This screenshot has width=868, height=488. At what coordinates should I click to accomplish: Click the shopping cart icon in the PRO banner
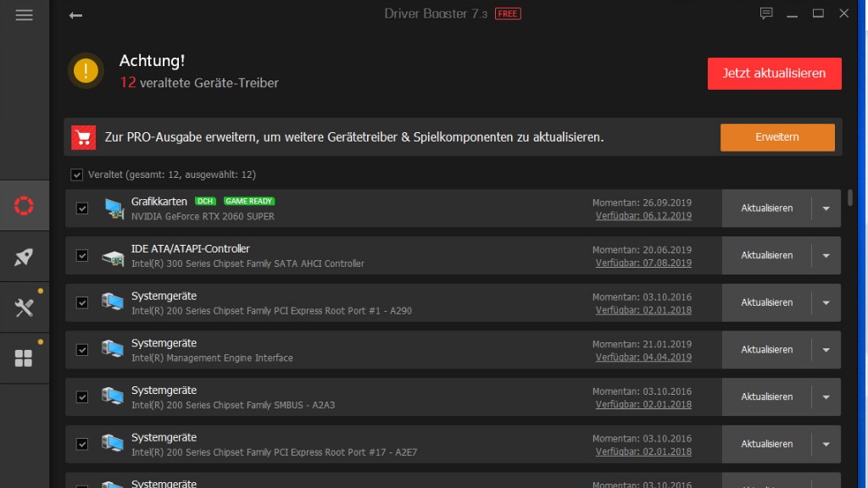pyautogui.click(x=83, y=136)
